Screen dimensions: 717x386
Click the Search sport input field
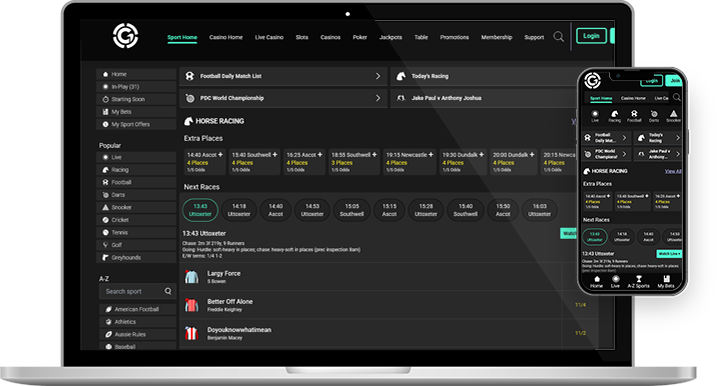point(137,291)
